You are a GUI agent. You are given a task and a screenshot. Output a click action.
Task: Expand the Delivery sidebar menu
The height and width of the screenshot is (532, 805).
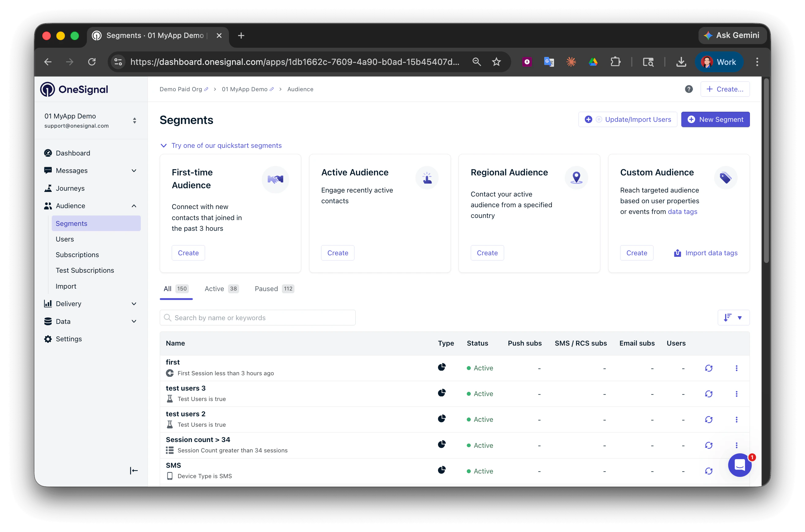(134, 304)
